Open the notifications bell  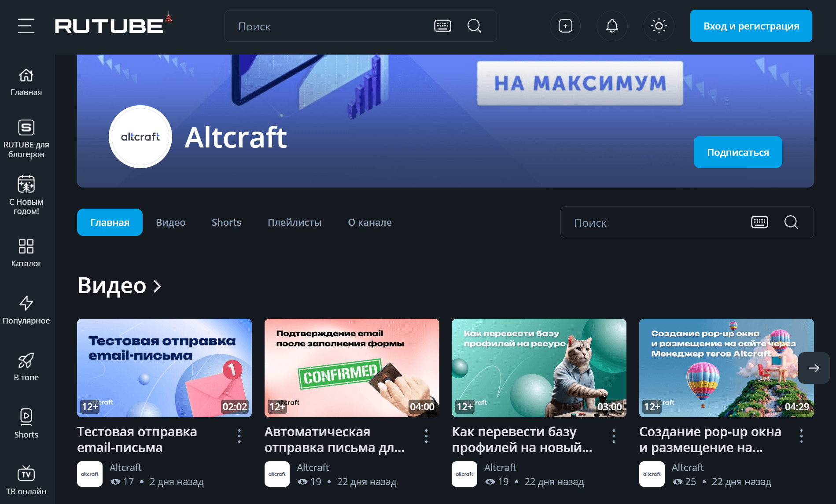coord(612,26)
